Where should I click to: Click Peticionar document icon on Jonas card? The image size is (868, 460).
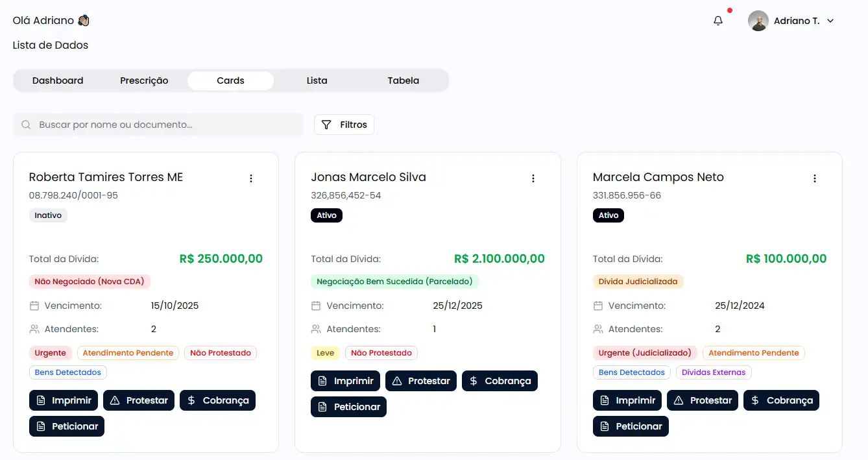[x=322, y=407]
